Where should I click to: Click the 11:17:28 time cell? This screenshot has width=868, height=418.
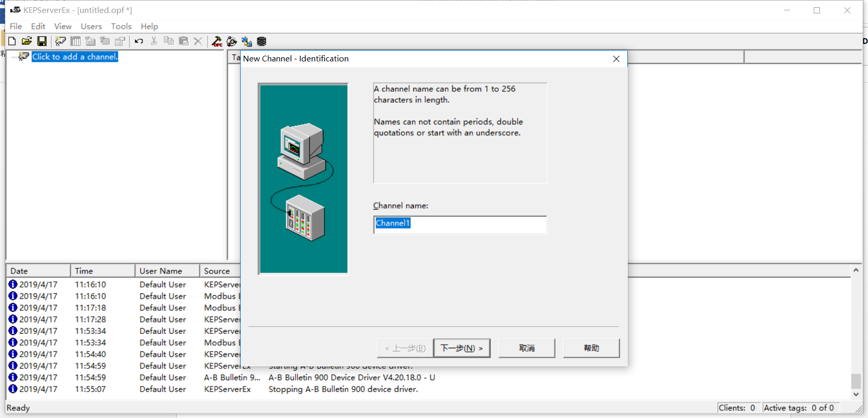point(90,319)
